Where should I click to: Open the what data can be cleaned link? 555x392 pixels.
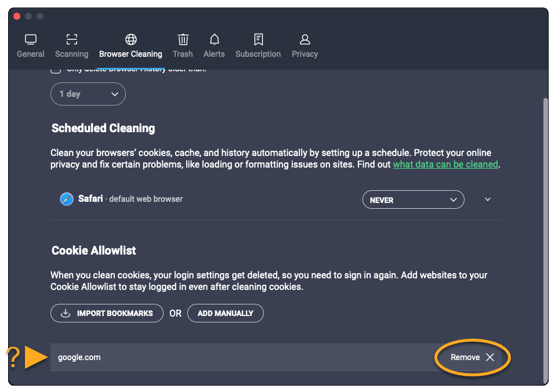445,164
